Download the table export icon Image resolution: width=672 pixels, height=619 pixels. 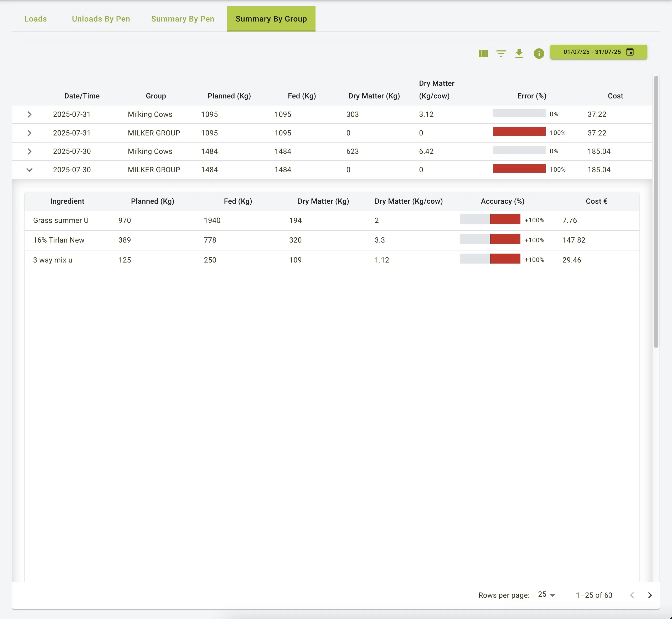pyautogui.click(x=519, y=53)
